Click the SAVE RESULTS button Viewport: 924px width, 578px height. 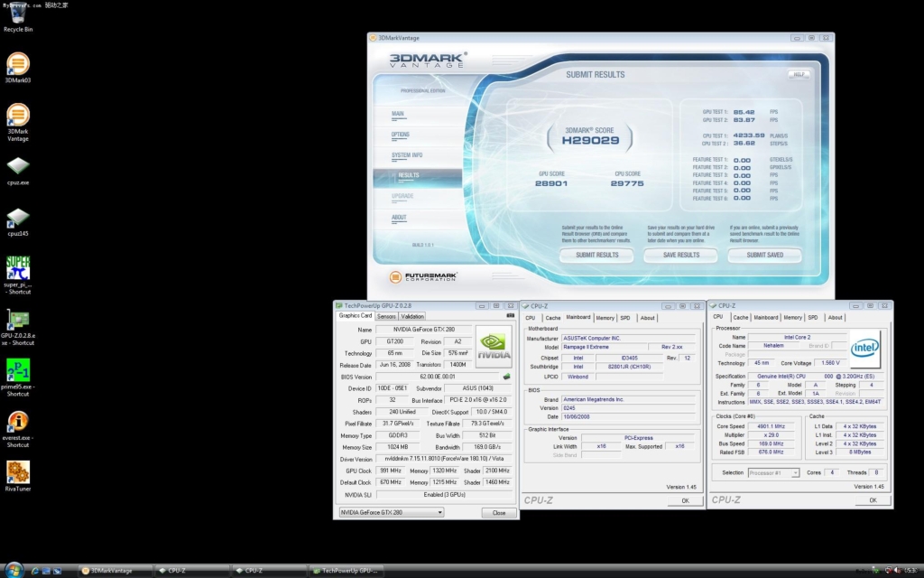(x=680, y=256)
